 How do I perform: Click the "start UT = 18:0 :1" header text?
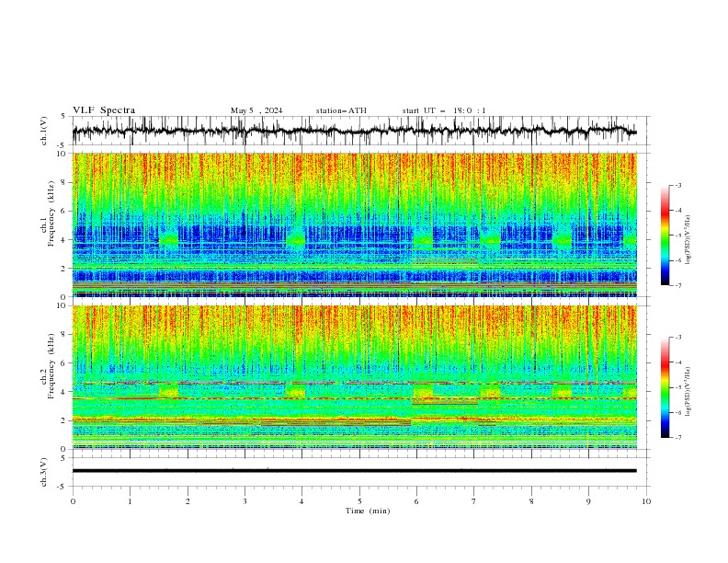(x=444, y=110)
